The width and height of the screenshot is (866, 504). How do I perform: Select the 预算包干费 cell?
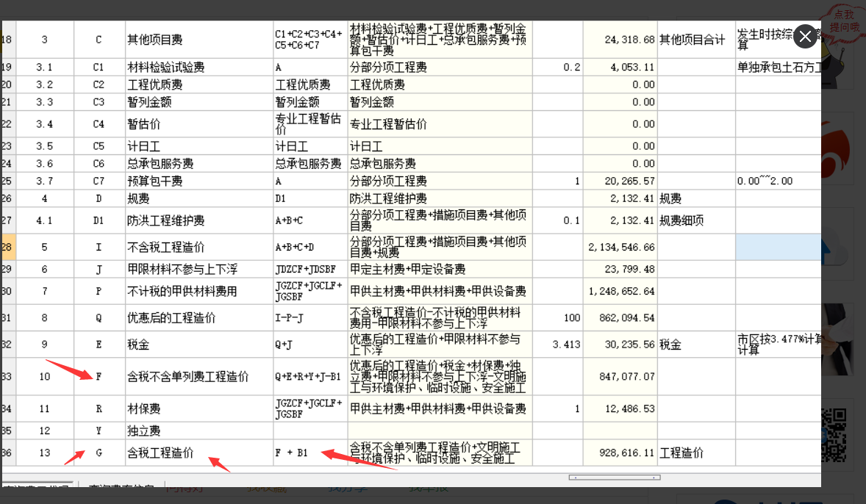tap(198, 181)
